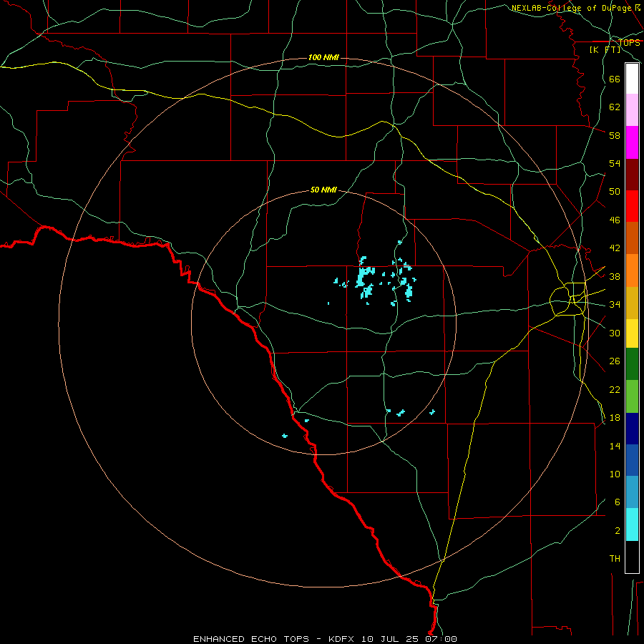Viewport: 644px width, 644px height.
Task: Click the "[K FT]" units label
Action: point(605,49)
